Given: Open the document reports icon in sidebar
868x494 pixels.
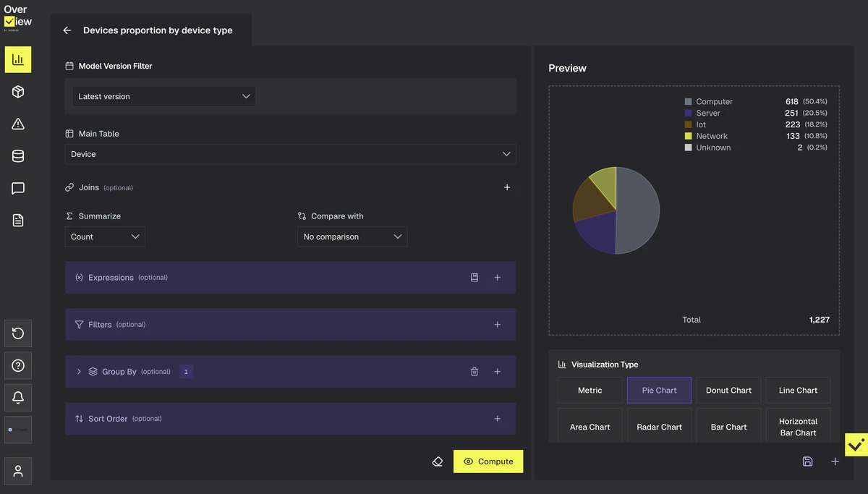Looking at the screenshot, I should [x=18, y=221].
